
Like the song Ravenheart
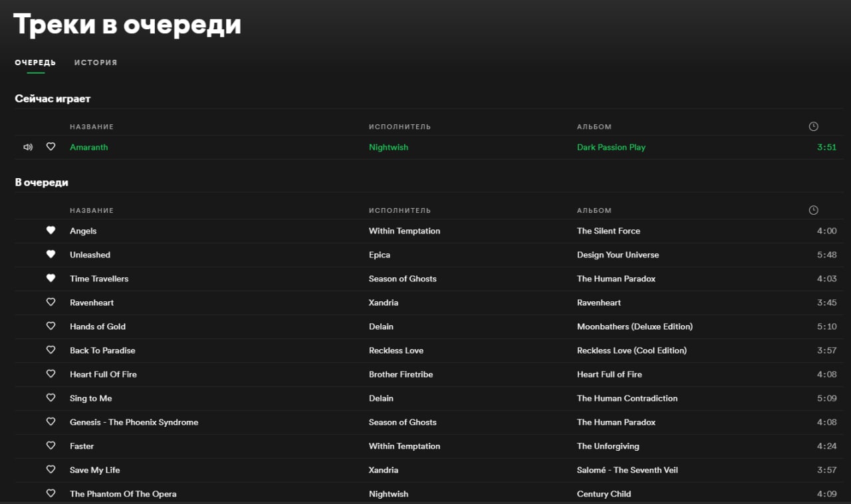click(51, 303)
